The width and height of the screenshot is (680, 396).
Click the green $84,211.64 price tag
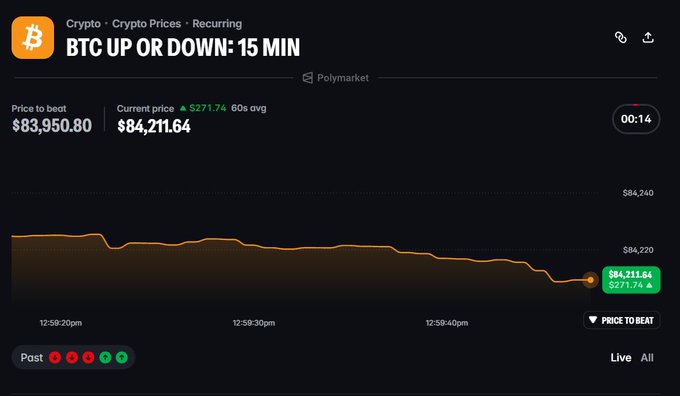click(x=631, y=280)
